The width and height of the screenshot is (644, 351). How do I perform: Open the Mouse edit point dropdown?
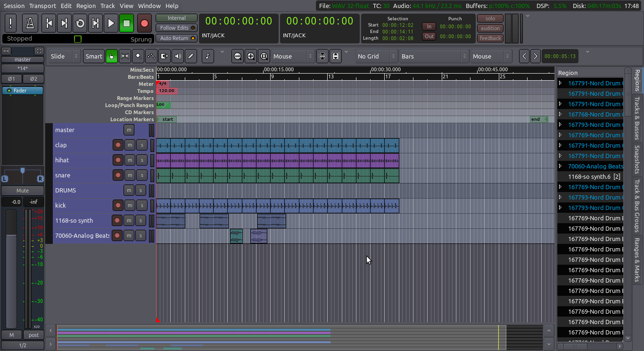(491, 56)
